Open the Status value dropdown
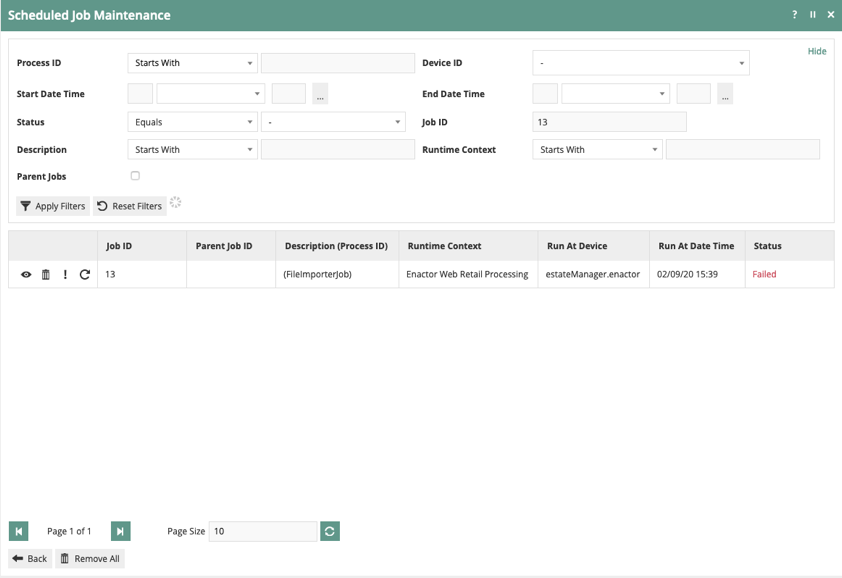The height and width of the screenshot is (578, 842). coord(333,122)
